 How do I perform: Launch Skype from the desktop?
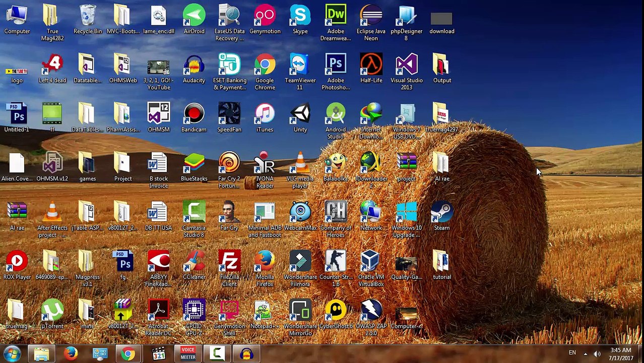tap(300, 20)
